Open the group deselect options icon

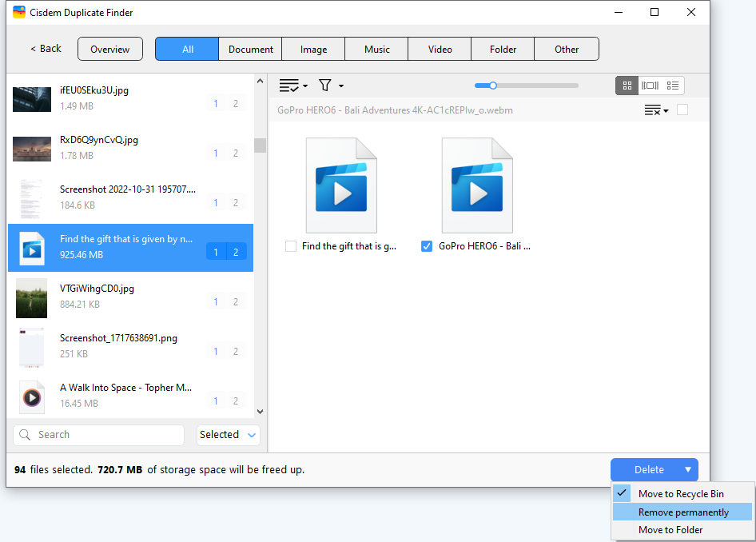point(656,110)
